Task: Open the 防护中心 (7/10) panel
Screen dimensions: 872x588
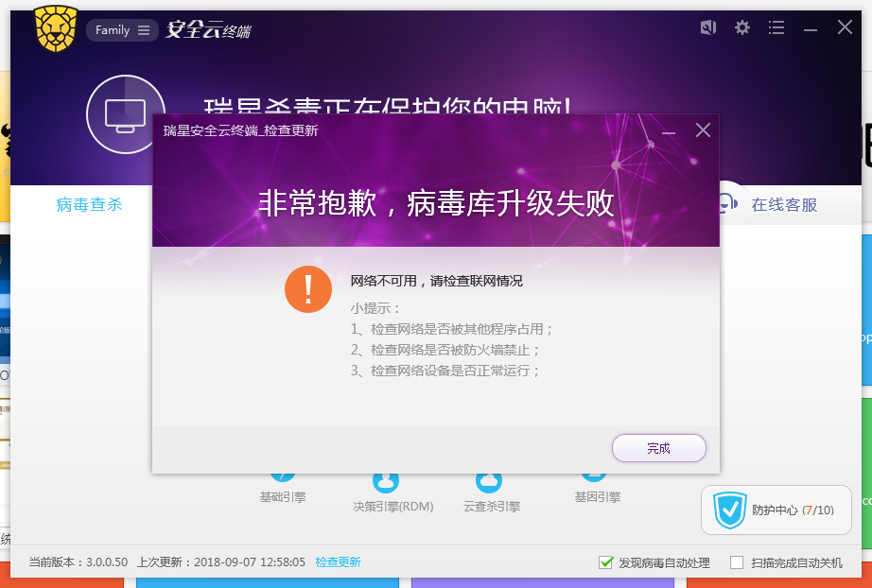Action: (x=776, y=510)
